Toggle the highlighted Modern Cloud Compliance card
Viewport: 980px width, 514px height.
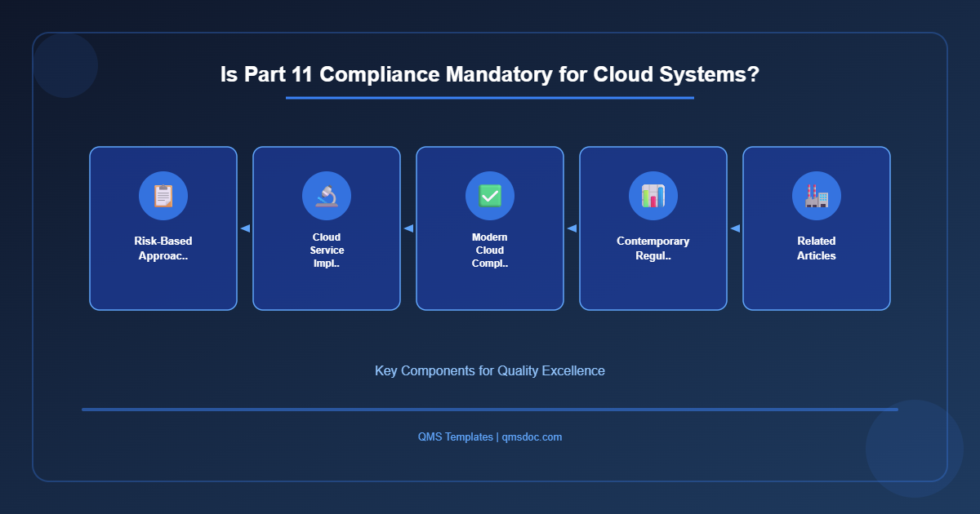(x=489, y=228)
